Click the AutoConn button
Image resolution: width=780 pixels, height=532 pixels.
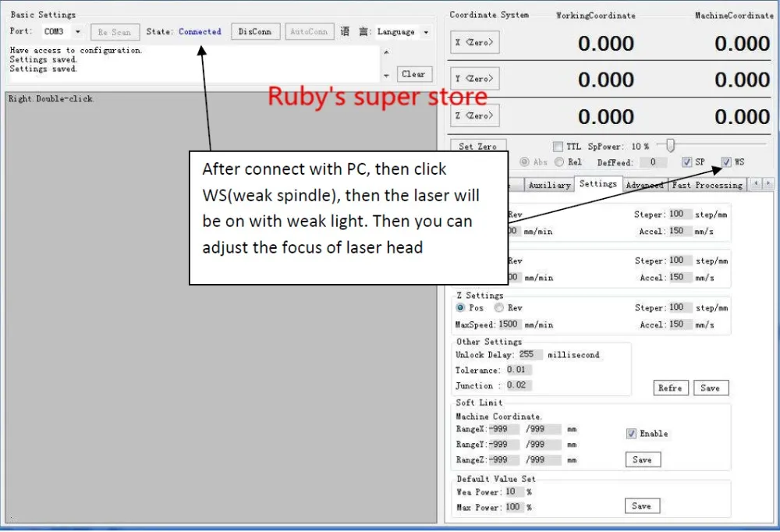pyautogui.click(x=309, y=32)
